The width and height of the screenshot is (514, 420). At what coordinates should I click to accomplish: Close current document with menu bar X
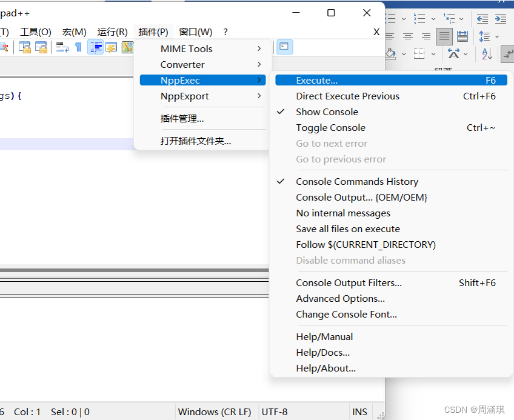(376, 32)
